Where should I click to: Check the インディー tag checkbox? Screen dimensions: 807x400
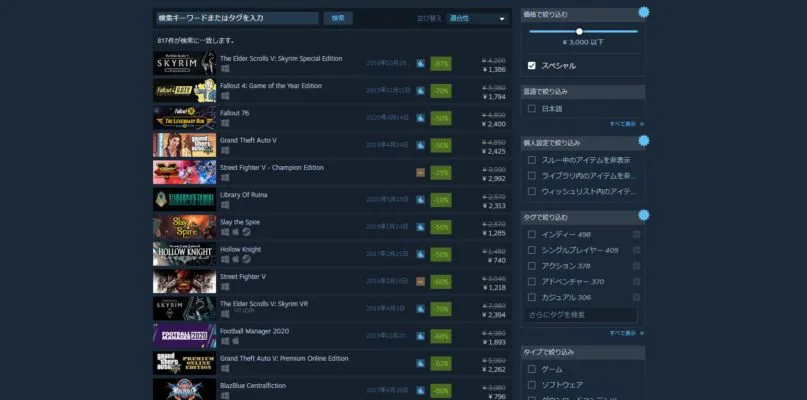532,234
